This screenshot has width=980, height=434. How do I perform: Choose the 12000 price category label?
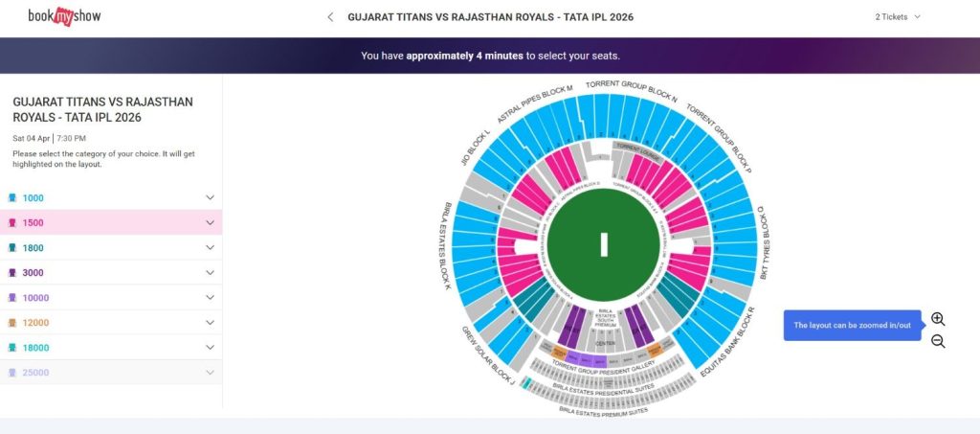pos(34,323)
